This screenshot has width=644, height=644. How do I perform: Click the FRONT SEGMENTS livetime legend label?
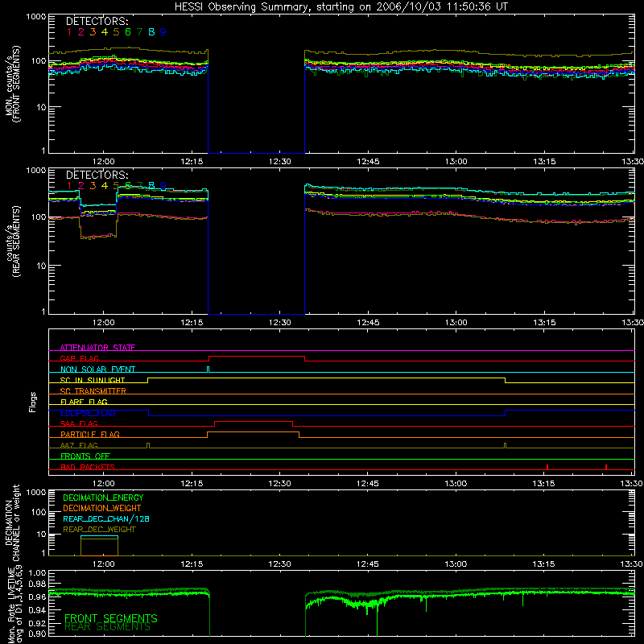point(111,618)
